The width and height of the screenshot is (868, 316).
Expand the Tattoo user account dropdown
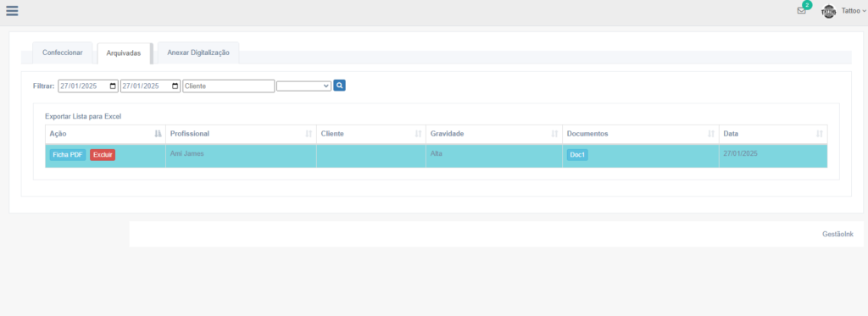pos(853,10)
